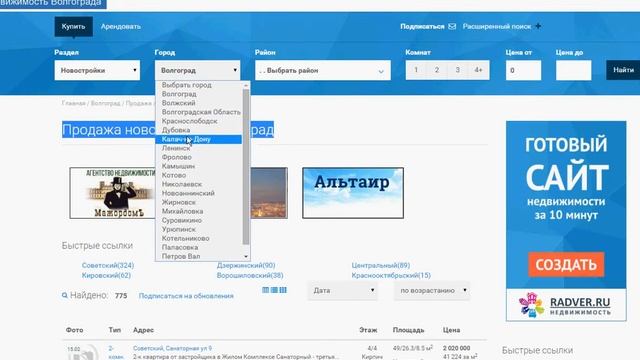Choose Суровикино in city list

[199, 220]
